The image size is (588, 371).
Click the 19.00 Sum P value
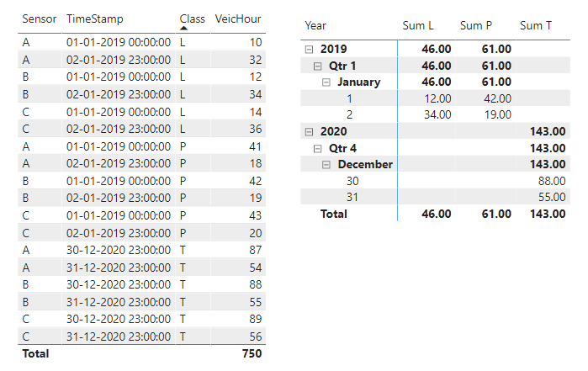498,114
